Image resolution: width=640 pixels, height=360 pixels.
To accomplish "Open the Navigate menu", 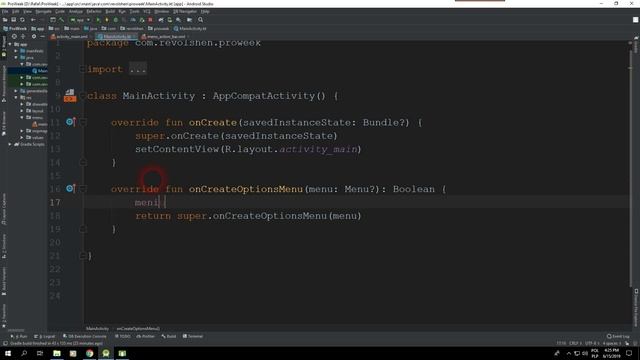I will point(43,11).
